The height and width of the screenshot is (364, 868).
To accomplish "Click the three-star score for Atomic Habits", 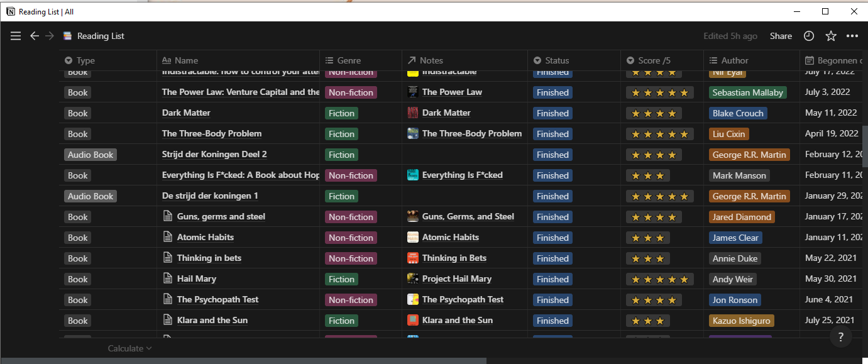I will tap(647, 238).
